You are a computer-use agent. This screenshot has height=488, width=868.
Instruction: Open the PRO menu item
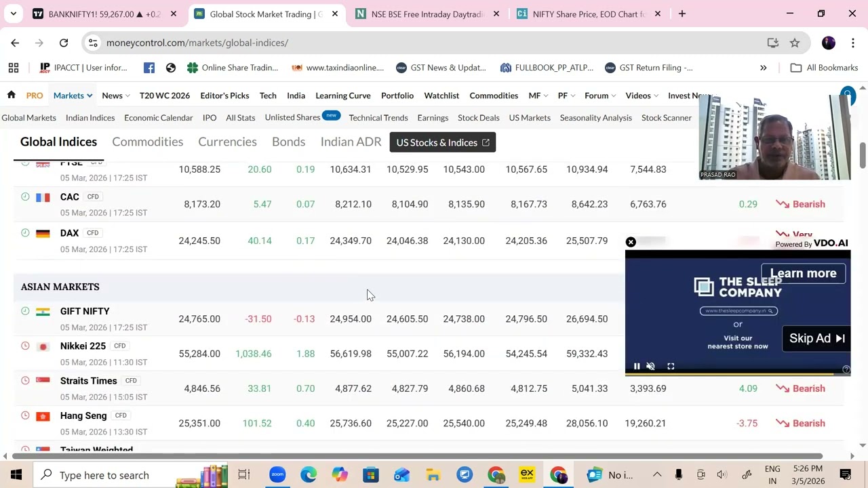point(35,96)
